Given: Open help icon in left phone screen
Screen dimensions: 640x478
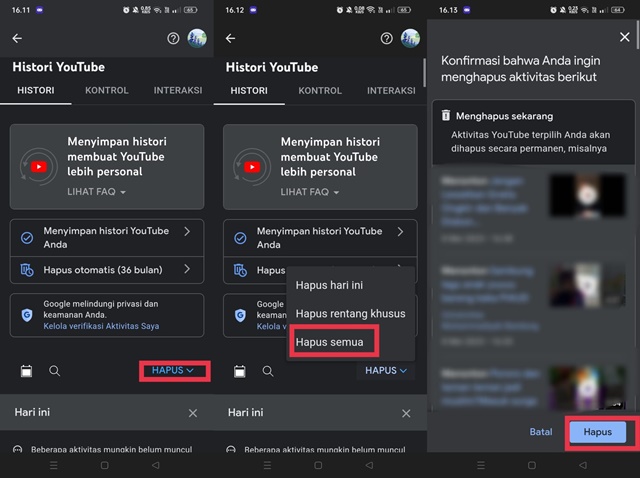Looking at the screenshot, I should 173,38.
